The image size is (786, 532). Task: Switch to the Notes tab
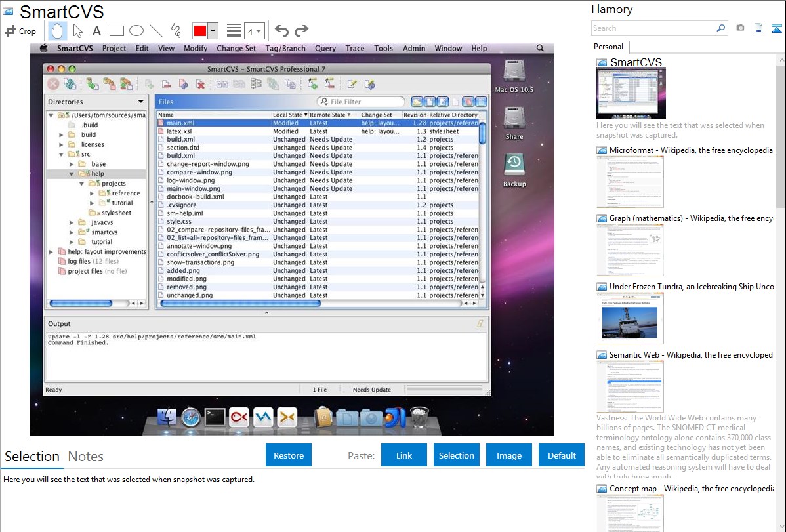point(86,457)
